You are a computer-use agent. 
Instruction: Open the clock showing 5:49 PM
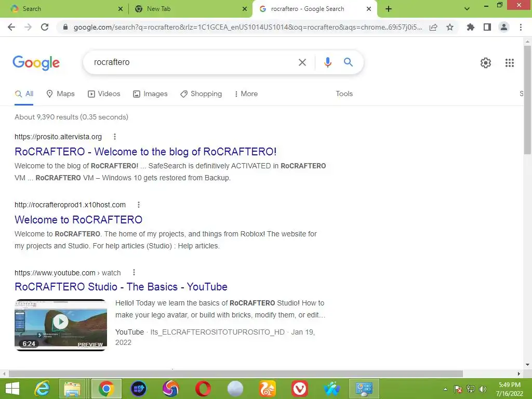pos(509,389)
